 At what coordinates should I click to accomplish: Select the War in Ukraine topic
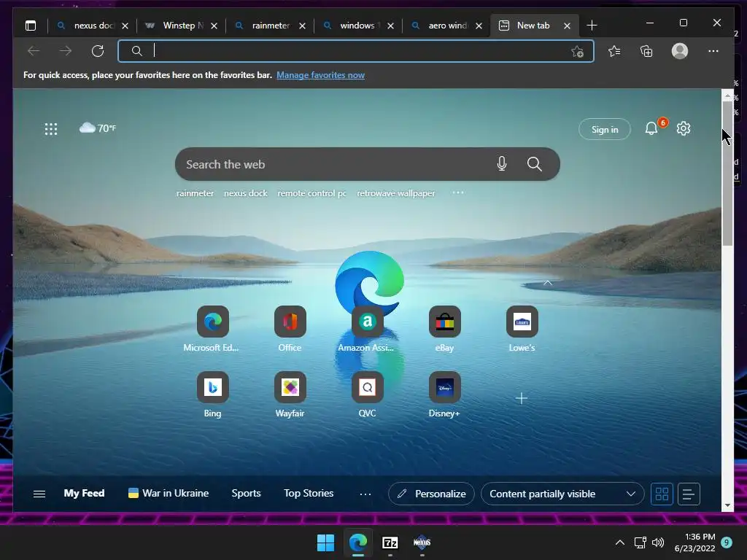169,494
